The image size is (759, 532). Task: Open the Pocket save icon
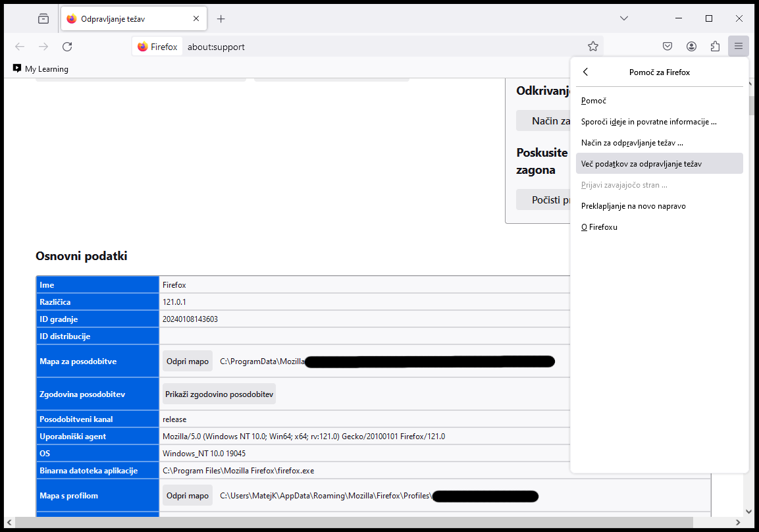pyautogui.click(x=667, y=47)
